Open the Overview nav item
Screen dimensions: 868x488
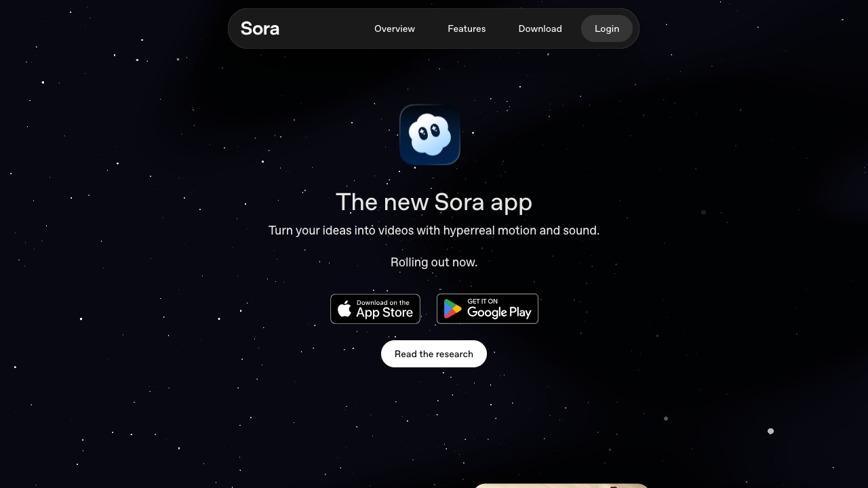[x=395, y=28]
